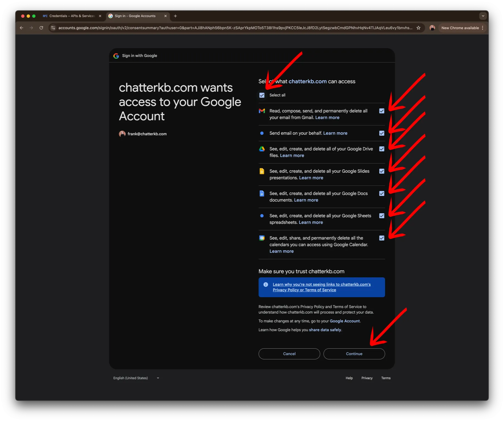Click the frank@chatterkb.com account avatar
This screenshot has height=421, width=504.
(122, 134)
